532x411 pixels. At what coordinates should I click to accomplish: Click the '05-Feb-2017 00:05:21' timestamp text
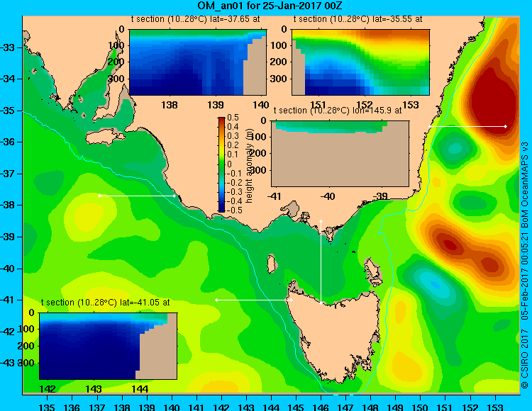pyautogui.click(x=525, y=276)
